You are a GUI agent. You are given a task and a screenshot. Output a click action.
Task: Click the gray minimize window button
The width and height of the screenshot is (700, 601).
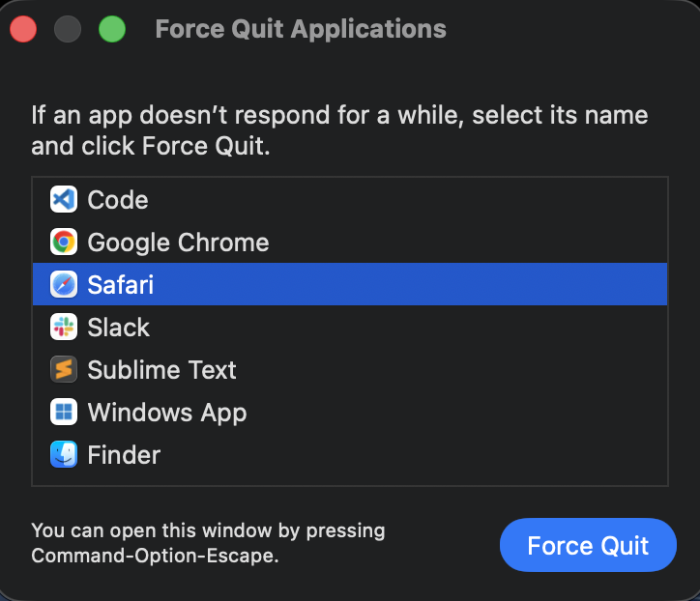coord(68,29)
